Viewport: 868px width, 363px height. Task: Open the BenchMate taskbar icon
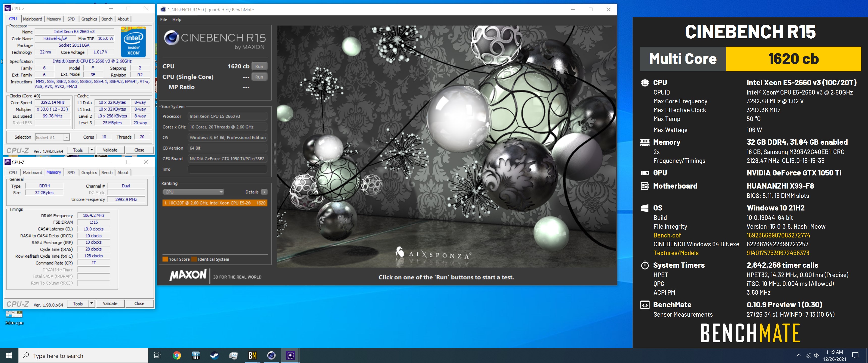click(x=252, y=356)
